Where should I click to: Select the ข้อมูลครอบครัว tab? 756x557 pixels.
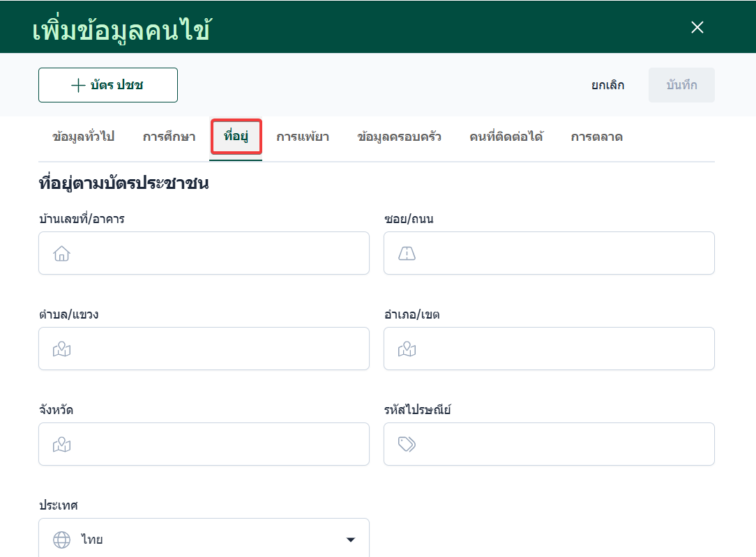[399, 137]
